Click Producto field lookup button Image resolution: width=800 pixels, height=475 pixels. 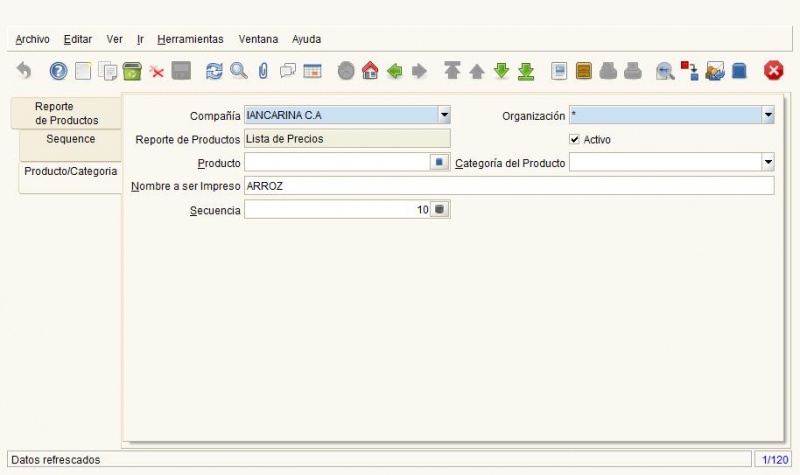439,162
